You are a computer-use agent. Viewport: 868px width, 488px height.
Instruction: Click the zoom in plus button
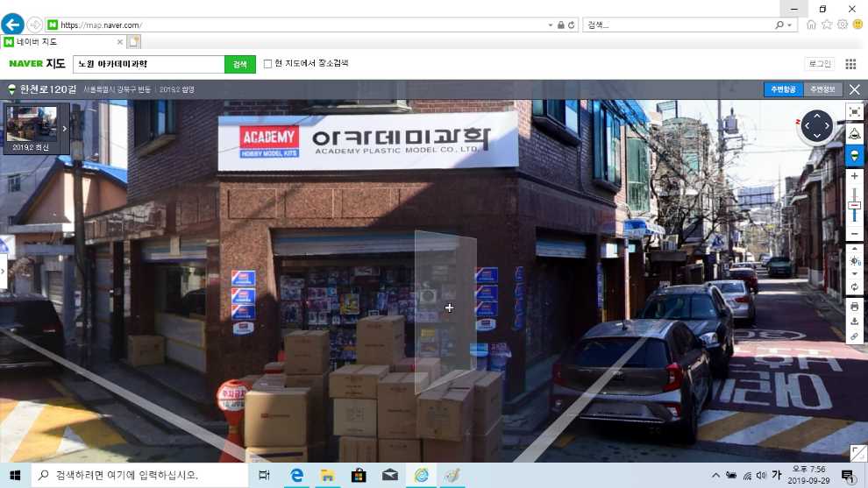coord(855,176)
